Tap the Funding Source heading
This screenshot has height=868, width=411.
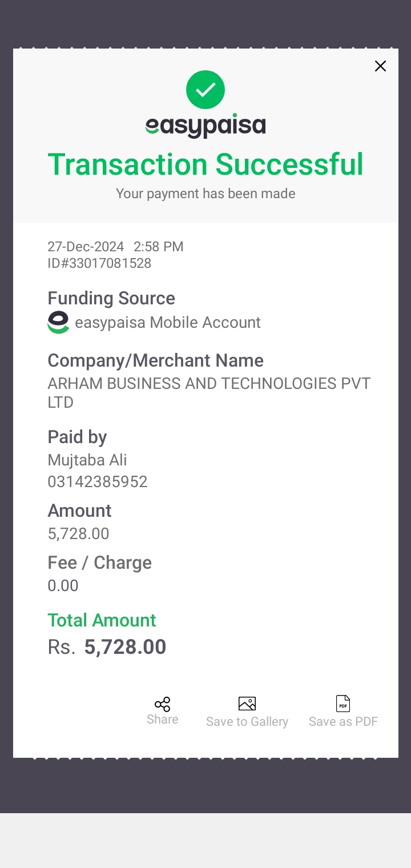(111, 298)
